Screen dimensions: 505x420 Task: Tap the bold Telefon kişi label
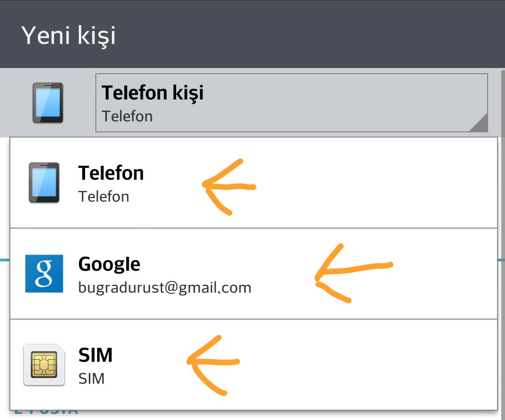[x=153, y=93]
